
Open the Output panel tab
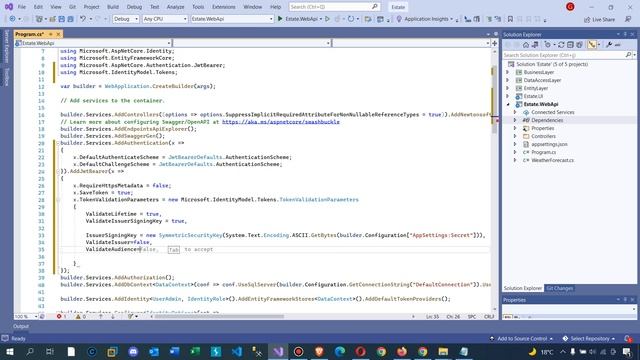(x=21, y=326)
